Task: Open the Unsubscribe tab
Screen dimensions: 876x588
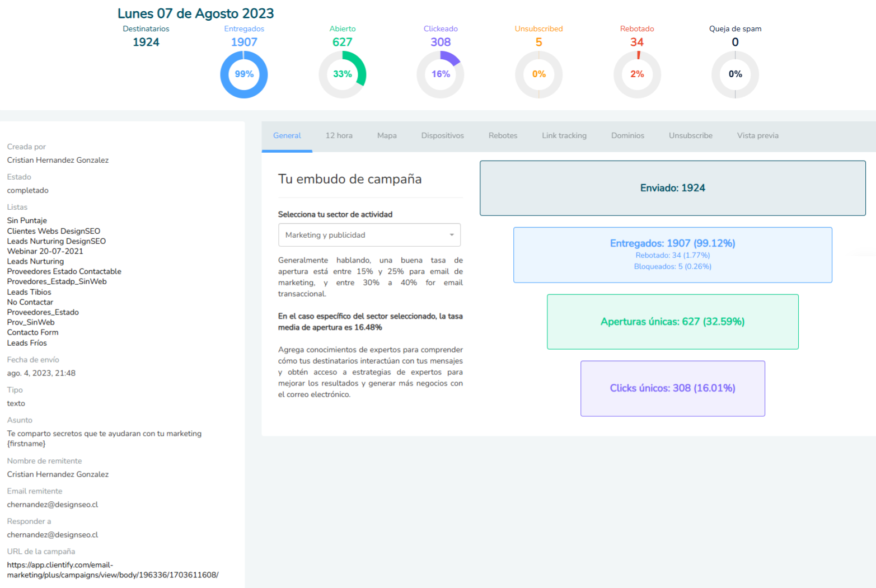Action: (x=690, y=135)
